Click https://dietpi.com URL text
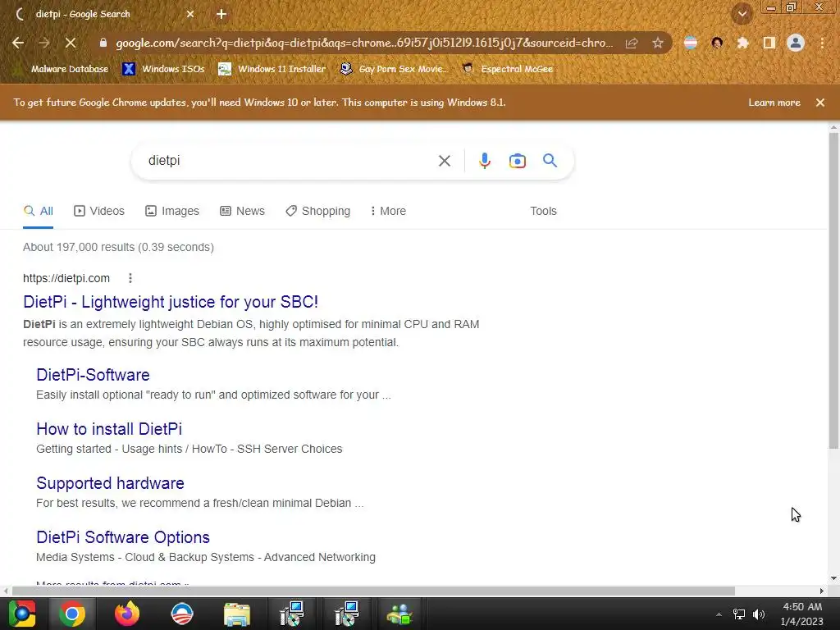840x630 pixels. point(66,278)
